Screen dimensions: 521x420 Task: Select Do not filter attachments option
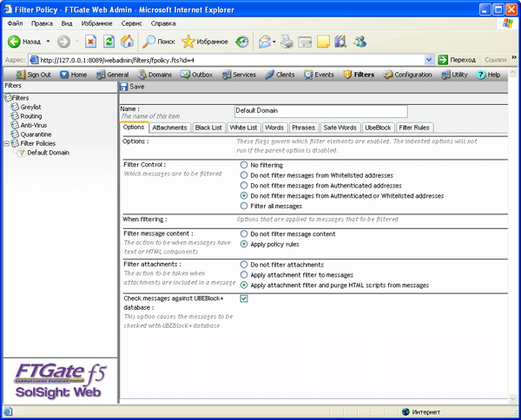(x=244, y=265)
